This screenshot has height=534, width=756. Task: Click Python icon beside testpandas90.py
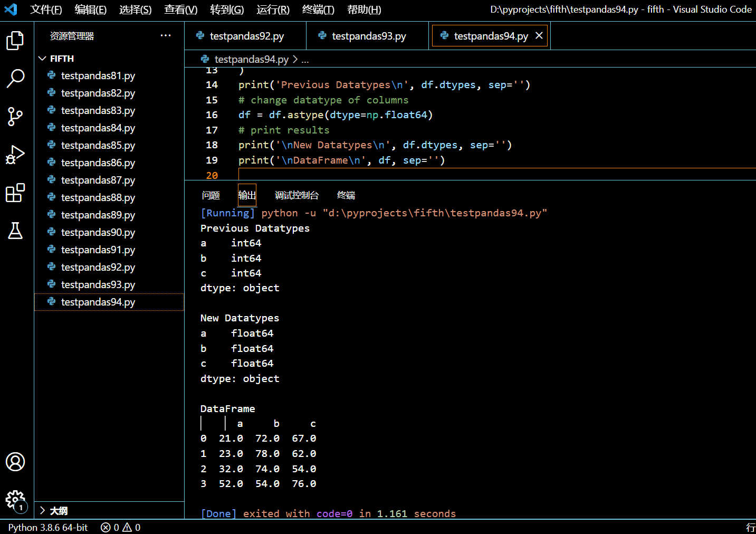point(52,232)
